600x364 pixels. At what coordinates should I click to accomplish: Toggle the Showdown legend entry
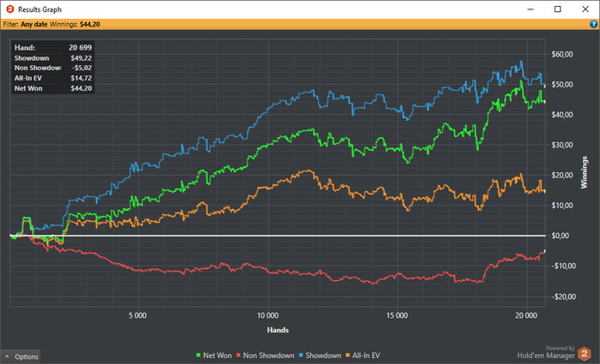point(320,355)
